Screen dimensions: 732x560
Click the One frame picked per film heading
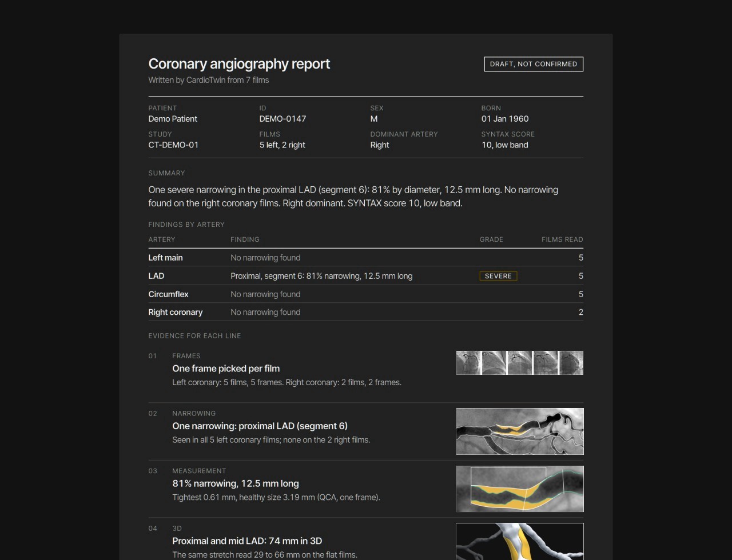[226, 369]
